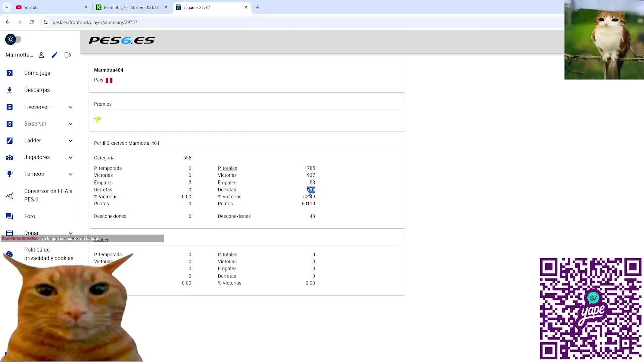Click the Peru flag next to País
The width and height of the screenshot is (644, 362).
109,80
